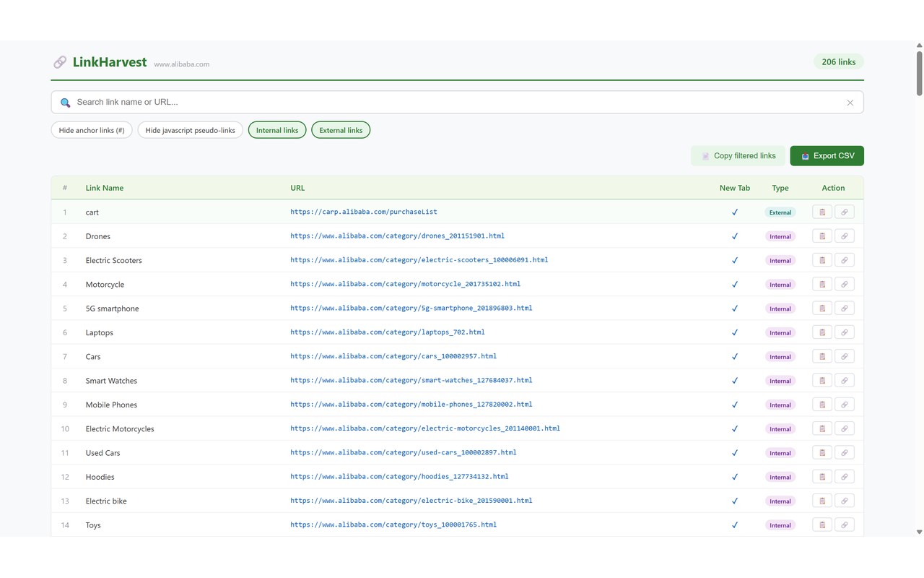The image size is (924, 578).
Task: Click the clipboard icon in the Toys row
Action: 822,525
